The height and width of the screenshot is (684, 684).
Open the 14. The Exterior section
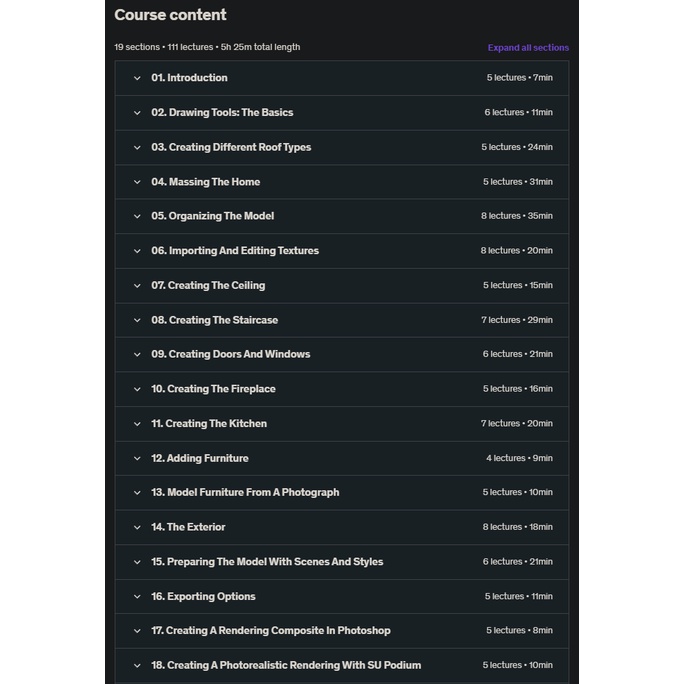(x=188, y=527)
